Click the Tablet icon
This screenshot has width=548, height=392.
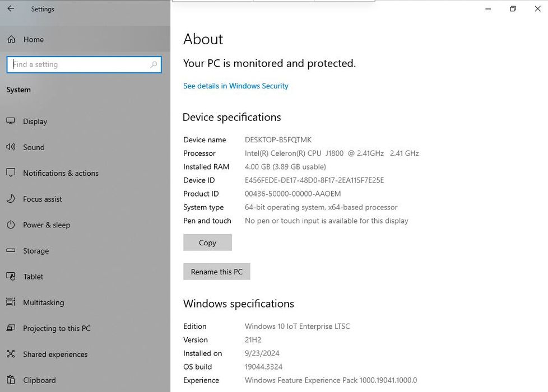click(11, 276)
